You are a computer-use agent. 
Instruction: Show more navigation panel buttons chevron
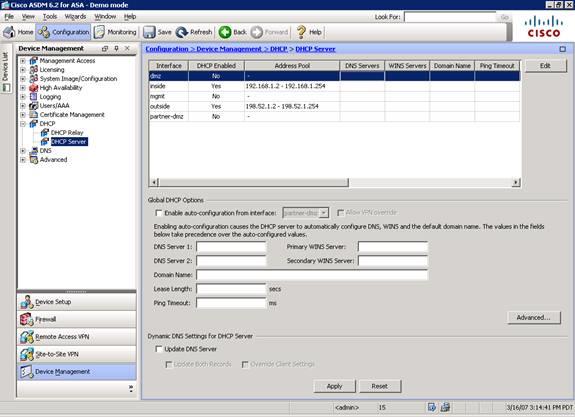pos(131,388)
